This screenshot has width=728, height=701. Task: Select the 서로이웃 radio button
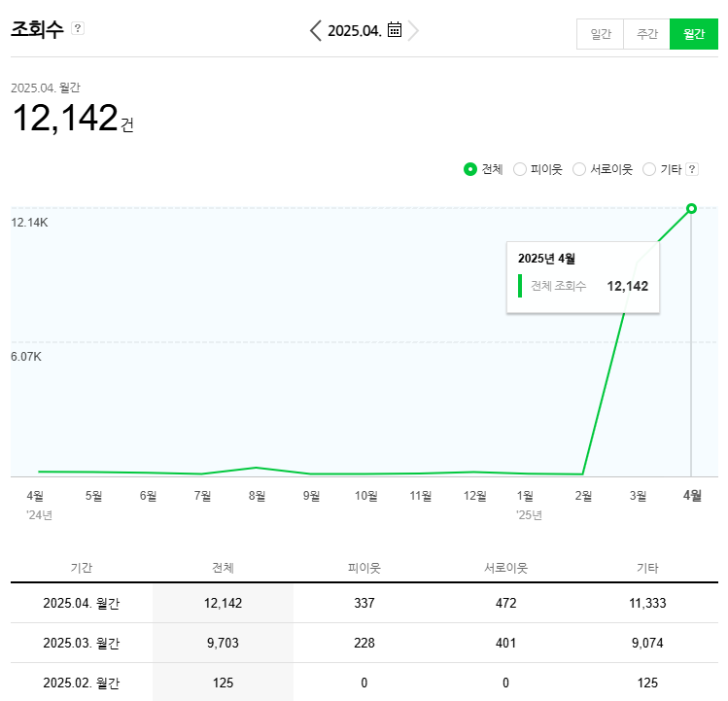579,169
